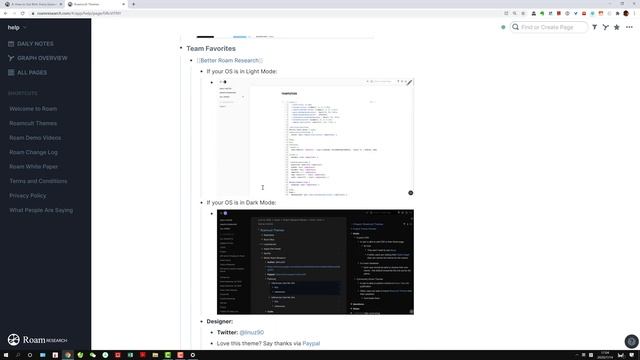Open the Roam Change Log shortcut

33,152
